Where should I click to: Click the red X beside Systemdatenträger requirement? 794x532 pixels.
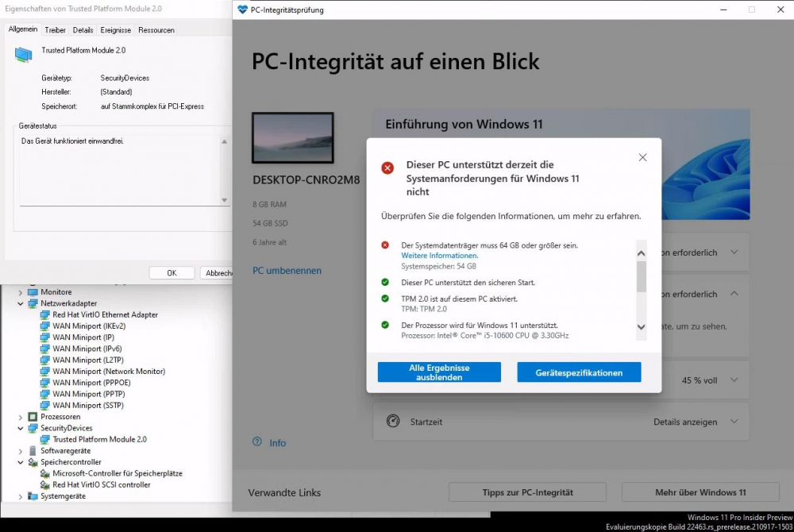click(385, 245)
